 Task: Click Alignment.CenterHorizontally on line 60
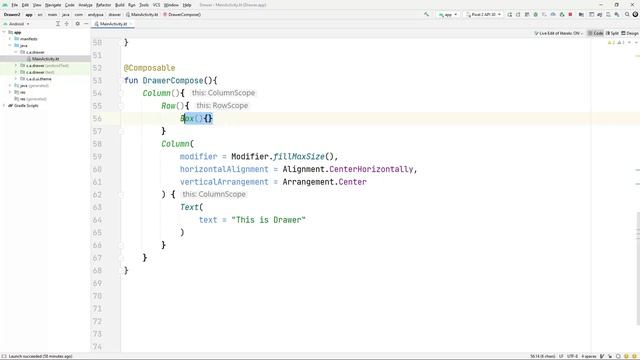click(348, 169)
